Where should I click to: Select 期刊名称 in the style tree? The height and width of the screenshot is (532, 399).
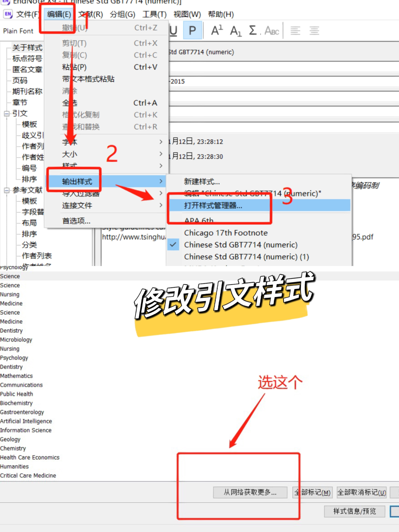27,91
